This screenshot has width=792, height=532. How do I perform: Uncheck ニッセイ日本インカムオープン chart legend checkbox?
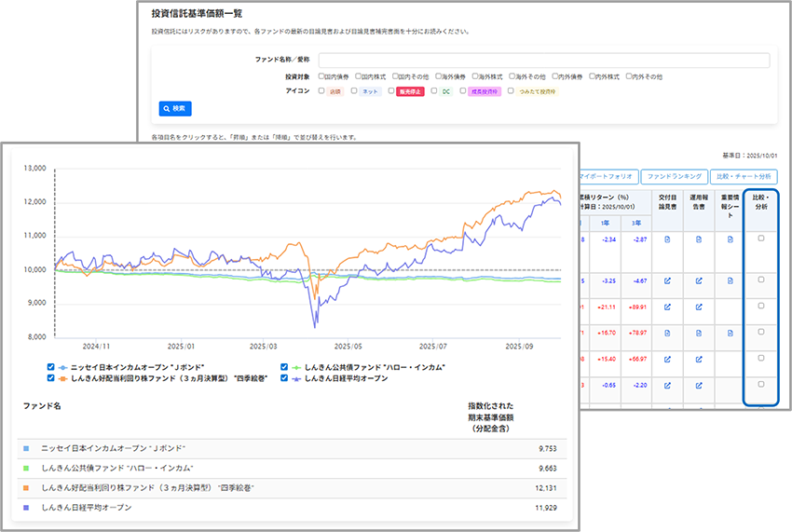[x=50, y=367]
